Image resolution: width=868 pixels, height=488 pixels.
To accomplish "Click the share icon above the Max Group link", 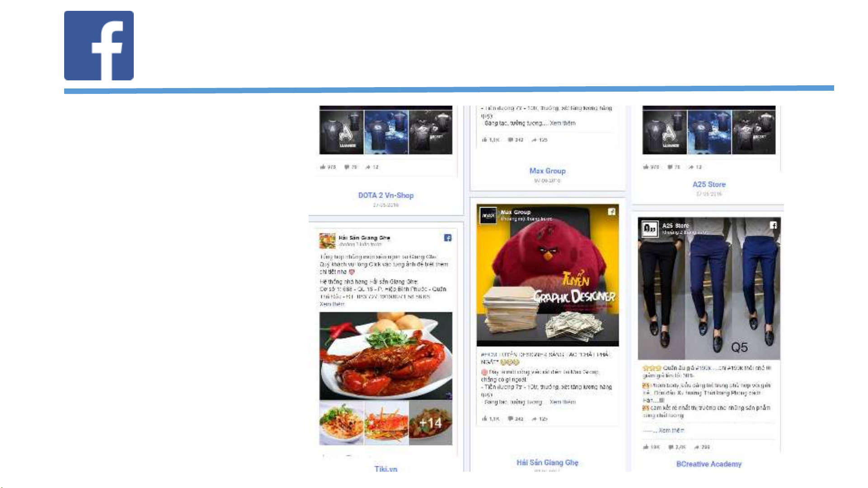I will [x=534, y=140].
